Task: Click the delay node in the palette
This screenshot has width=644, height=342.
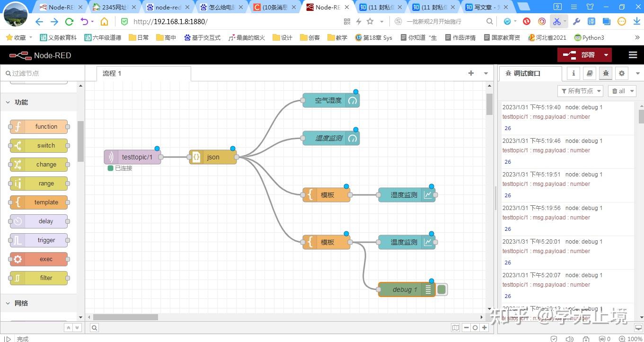Action: pyautogui.click(x=39, y=221)
